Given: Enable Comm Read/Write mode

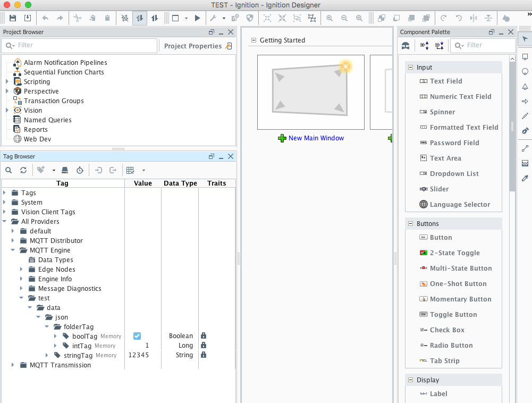Looking at the screenshot, I should (155, 18).
